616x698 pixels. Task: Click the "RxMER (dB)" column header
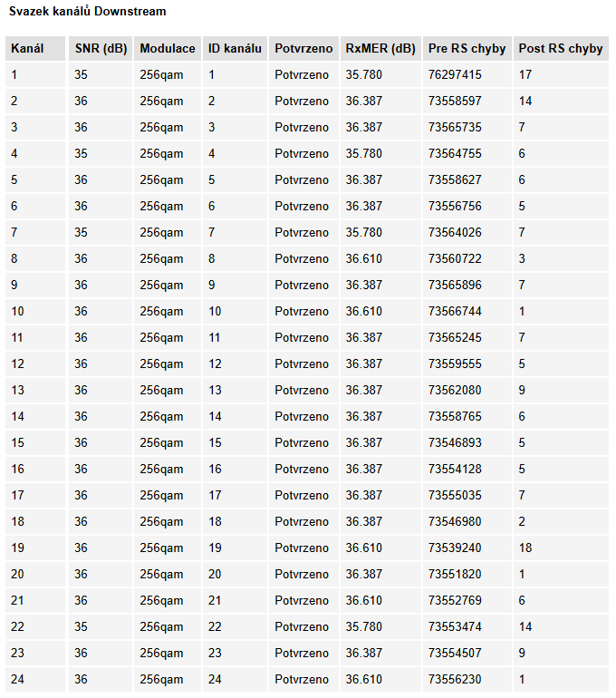(380, 49)
